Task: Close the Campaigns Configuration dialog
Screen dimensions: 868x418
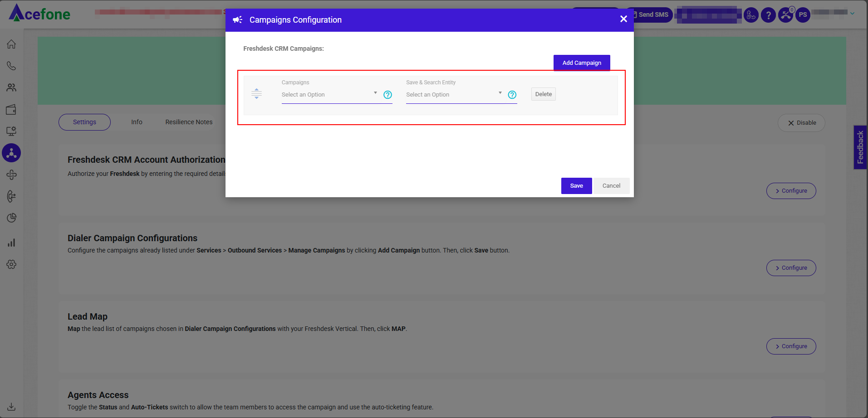Action: (x=623, y=19)
